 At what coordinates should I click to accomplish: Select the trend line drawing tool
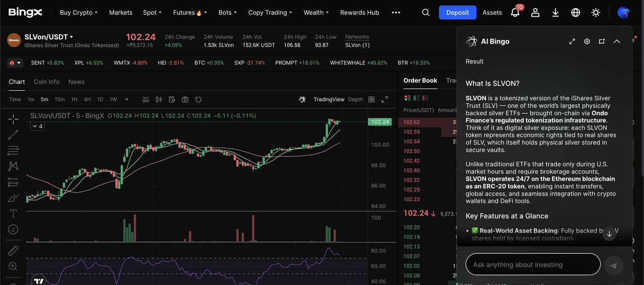14,134
